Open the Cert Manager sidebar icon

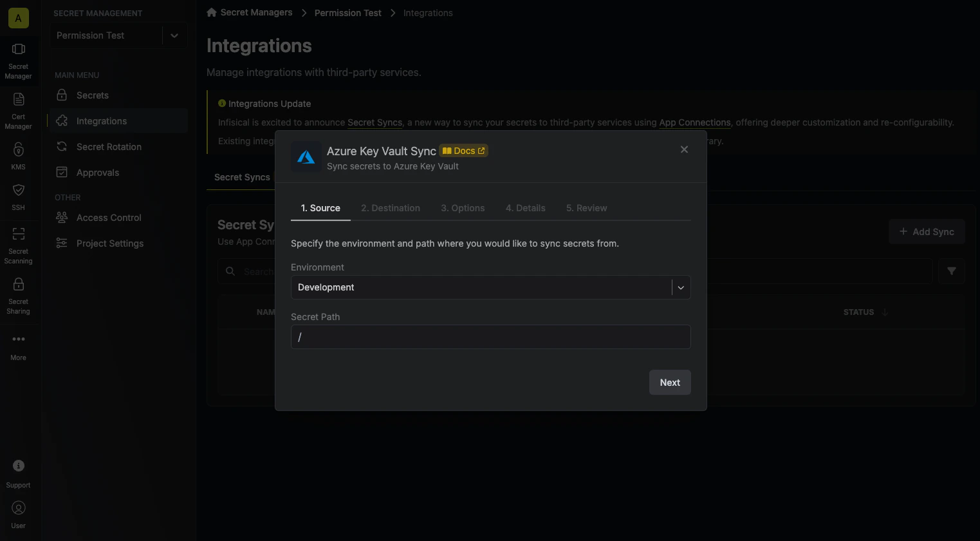tap(18, 99)
